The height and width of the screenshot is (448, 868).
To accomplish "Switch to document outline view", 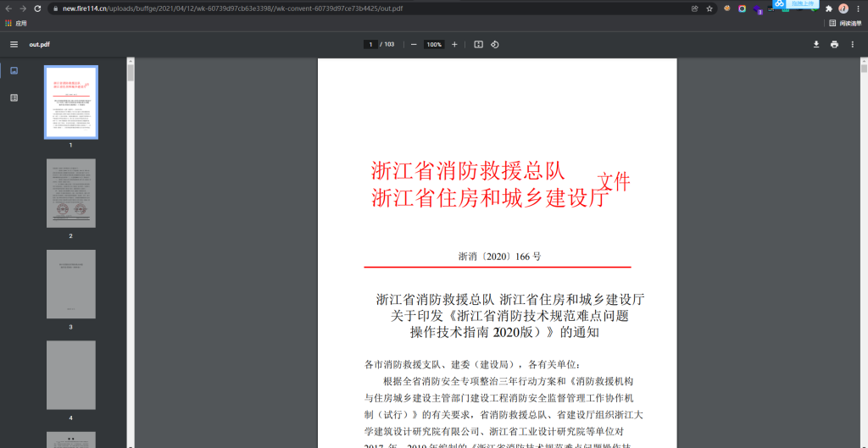I will [14, 97].
